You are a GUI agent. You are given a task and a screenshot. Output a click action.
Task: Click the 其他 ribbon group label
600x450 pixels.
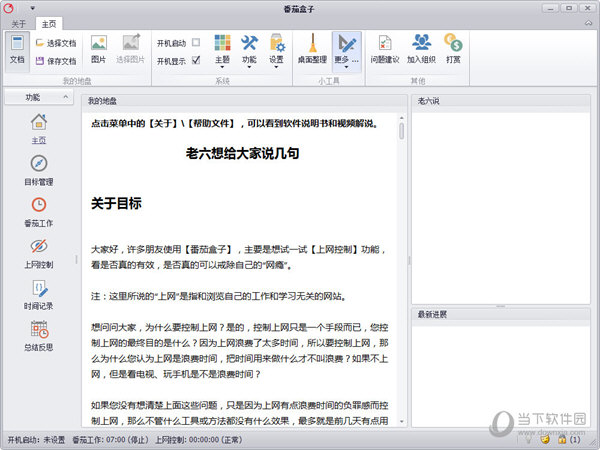pos(417,81)
